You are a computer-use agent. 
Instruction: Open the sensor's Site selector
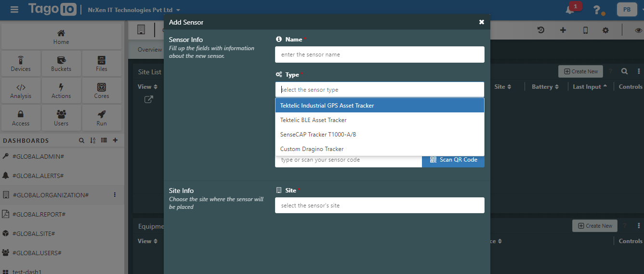coord(380,205)
